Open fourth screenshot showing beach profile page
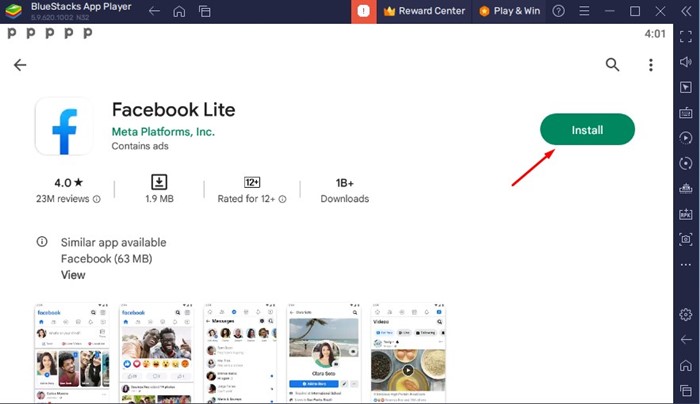 (x=324, y=352)
